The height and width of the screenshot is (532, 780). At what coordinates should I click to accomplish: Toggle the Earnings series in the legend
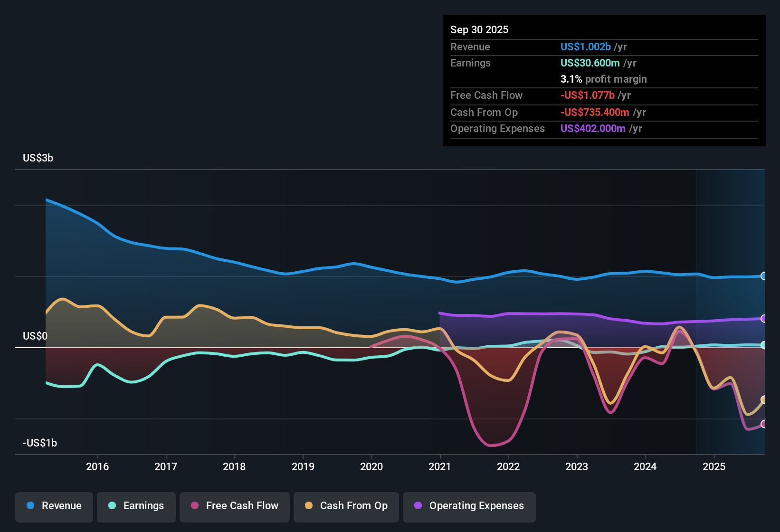click(x=136, y=506)
